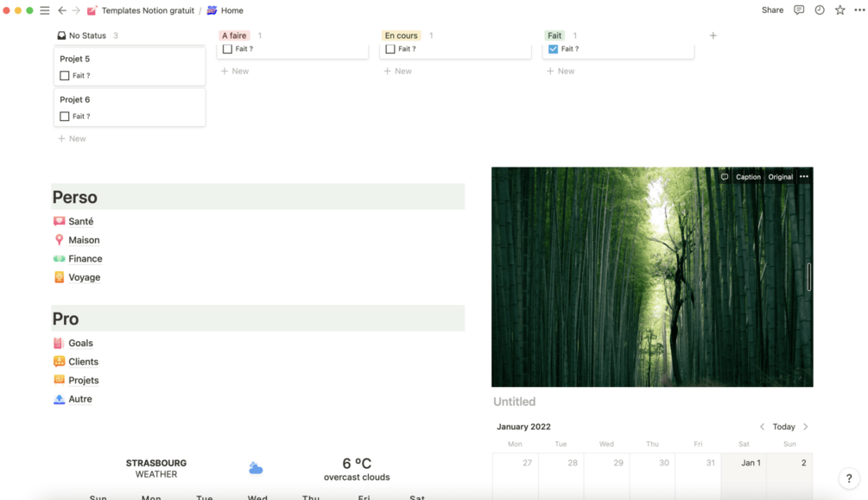
Task: Open the Maison page link
Action: [84, 240]
